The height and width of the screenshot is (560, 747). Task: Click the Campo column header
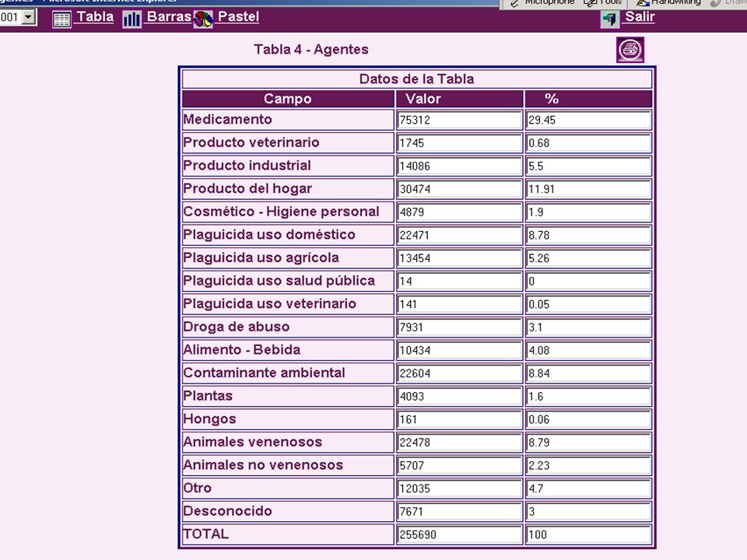point(288,99)
